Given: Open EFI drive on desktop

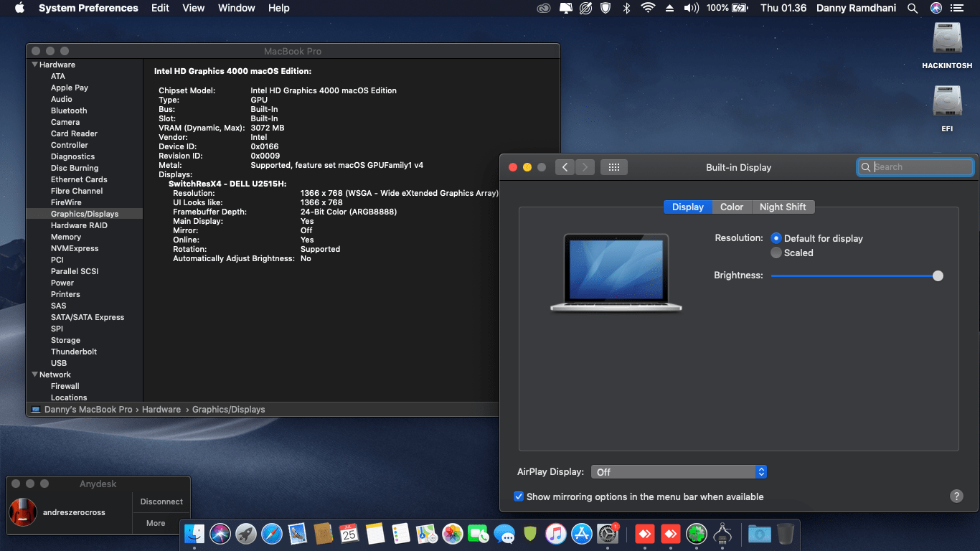Looking at the screenshot, I should 947,109.
